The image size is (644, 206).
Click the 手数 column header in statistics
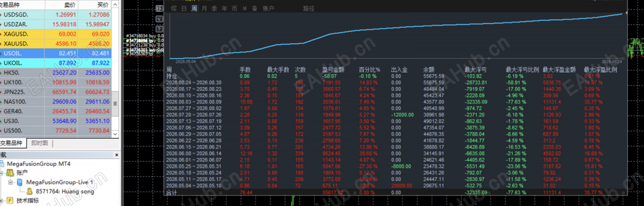pyautogui.click(x=245, y=69)
